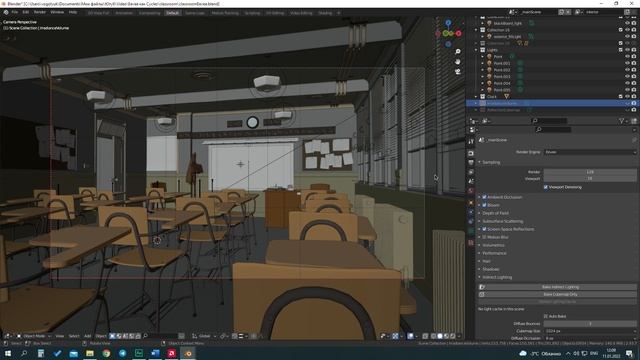Viewport: 640px width, 360px height.
Task: Open viewport Add menu
Action: coord(87,336)
